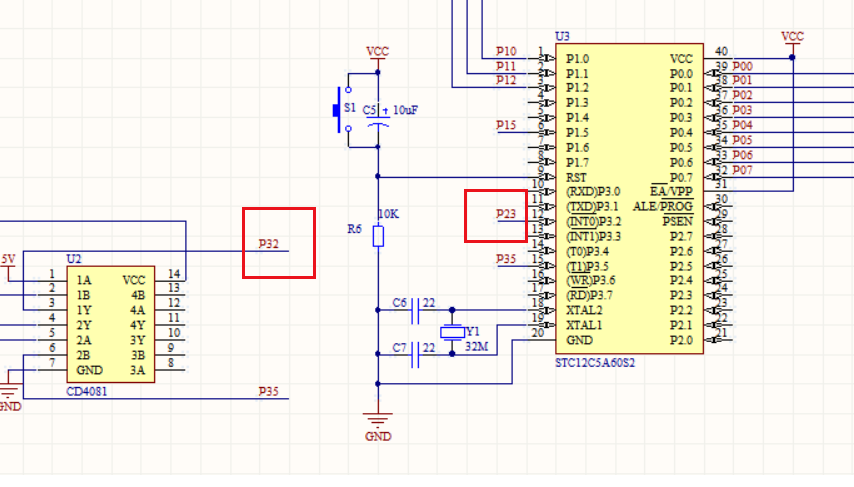Click the CD4081 part name

pos(87,392)
